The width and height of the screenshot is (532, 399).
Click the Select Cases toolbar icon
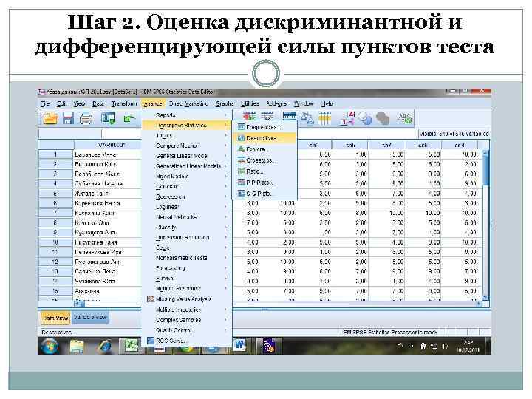click(x=324, y=118)
